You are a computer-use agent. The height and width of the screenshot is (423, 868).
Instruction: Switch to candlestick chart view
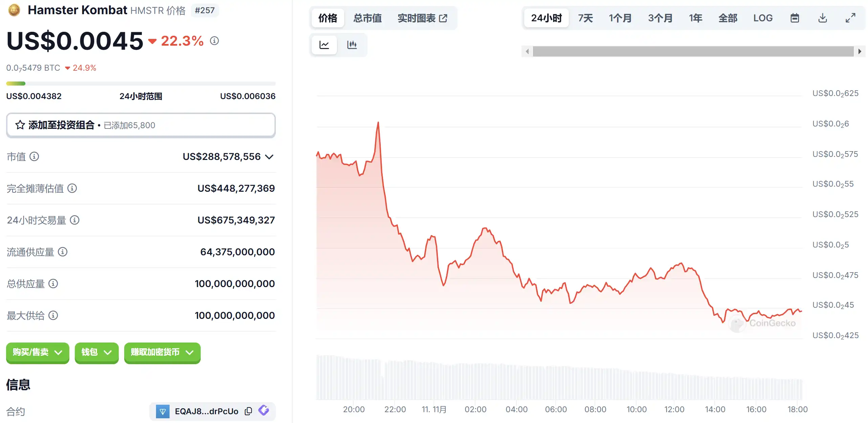(x=352, y=45)
